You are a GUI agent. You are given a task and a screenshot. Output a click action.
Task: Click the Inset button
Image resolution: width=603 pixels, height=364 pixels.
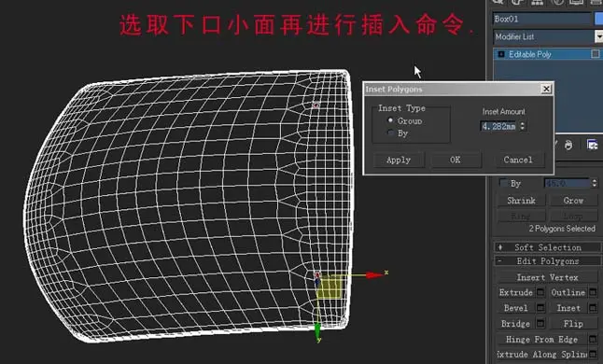click(x=568, y=308)
